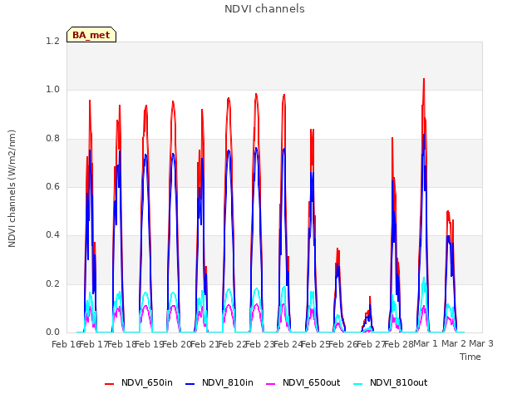Viewport: 532px width, 399px height.
Task: Click the red NDVI_650in legend swatch
Action: 109,384
